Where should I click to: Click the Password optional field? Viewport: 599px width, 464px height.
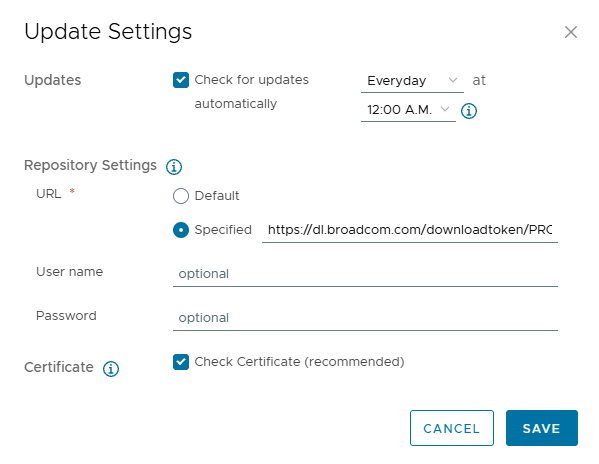coord(365,318)
